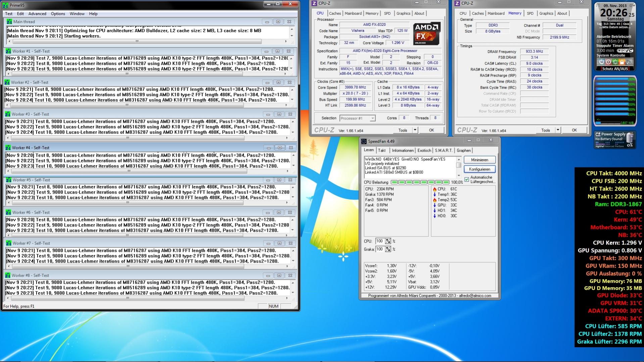The image size is (644, 362).
Task: Click the blue arrow icon beside HD0 30C
Action: pos(435,216)
